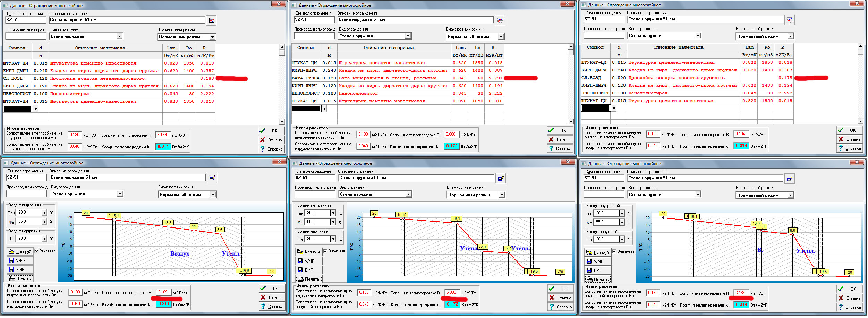
Task: Click Копируй in graph window R 3.184
Action: [598, 252]
